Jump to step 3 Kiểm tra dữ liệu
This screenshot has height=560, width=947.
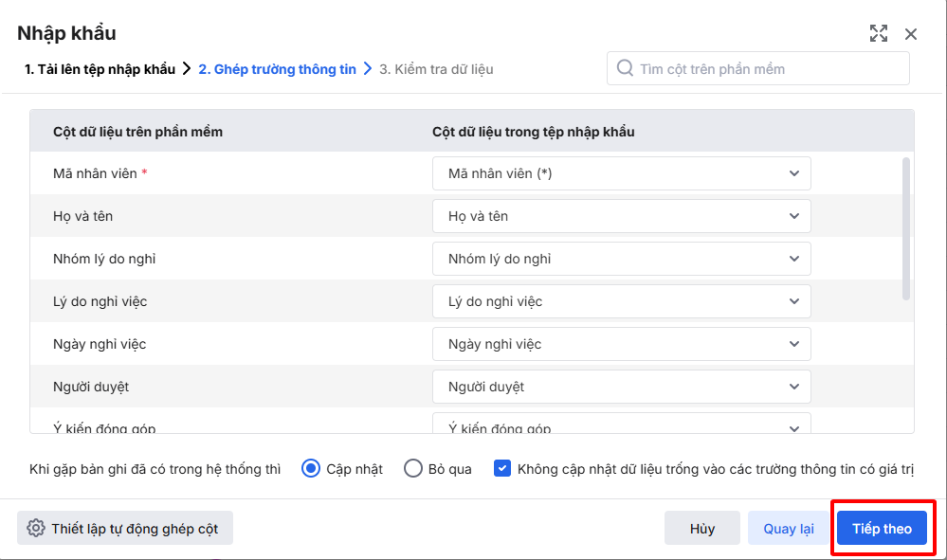436,69
